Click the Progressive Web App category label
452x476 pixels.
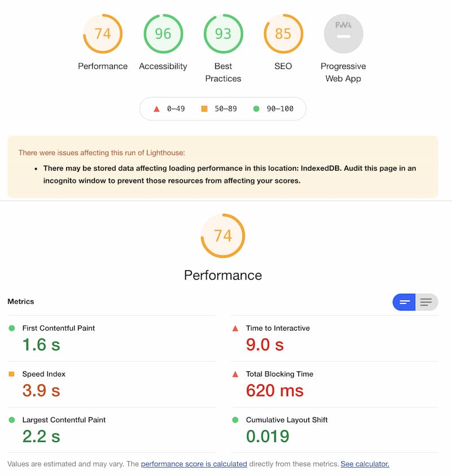pyautogui.click(x=343, y=72)
